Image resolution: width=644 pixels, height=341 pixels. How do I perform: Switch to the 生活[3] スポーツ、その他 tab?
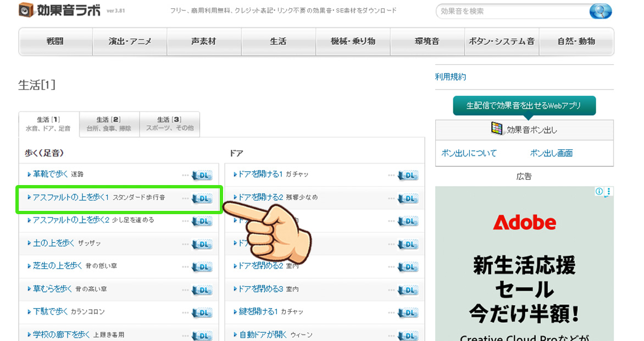pyautogui.click(x=169, y=124)
